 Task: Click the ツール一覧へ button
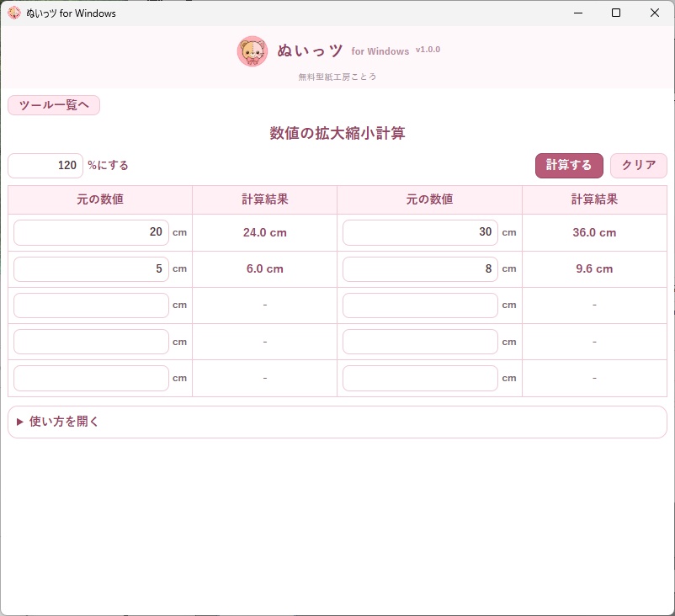click(54, 105)
